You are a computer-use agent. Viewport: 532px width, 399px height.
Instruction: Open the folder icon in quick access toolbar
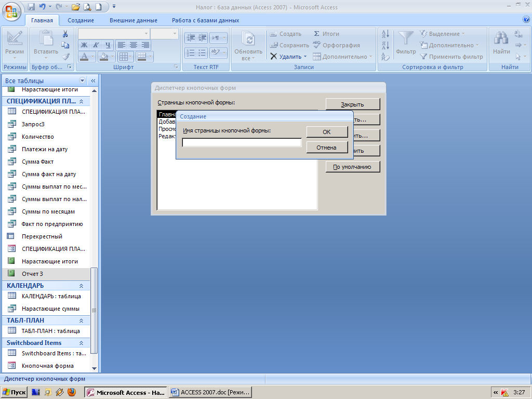coord(76,6)
